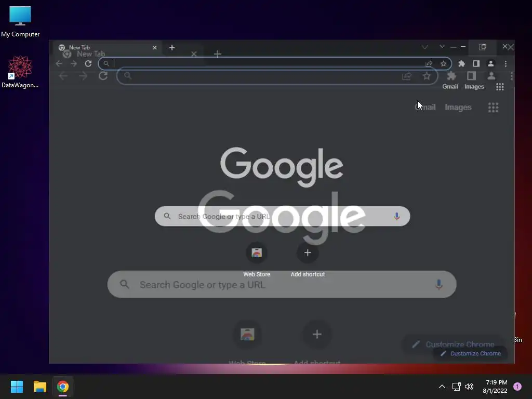Open the bright Gmail link
This screenshot has height=399, width=532.
450,87
